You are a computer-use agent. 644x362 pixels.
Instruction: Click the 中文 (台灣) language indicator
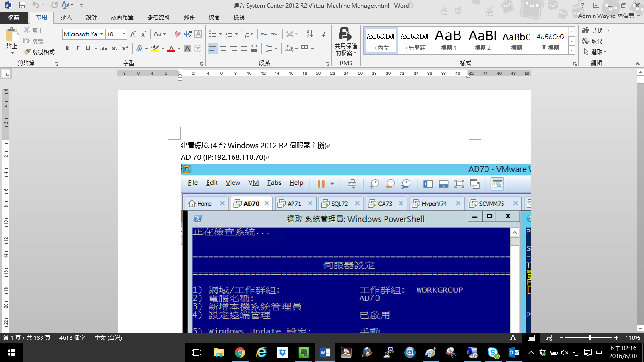[108, 338]
